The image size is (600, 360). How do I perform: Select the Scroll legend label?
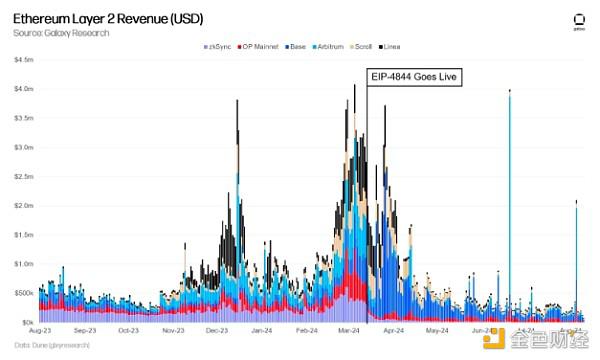tap(363, 47)
